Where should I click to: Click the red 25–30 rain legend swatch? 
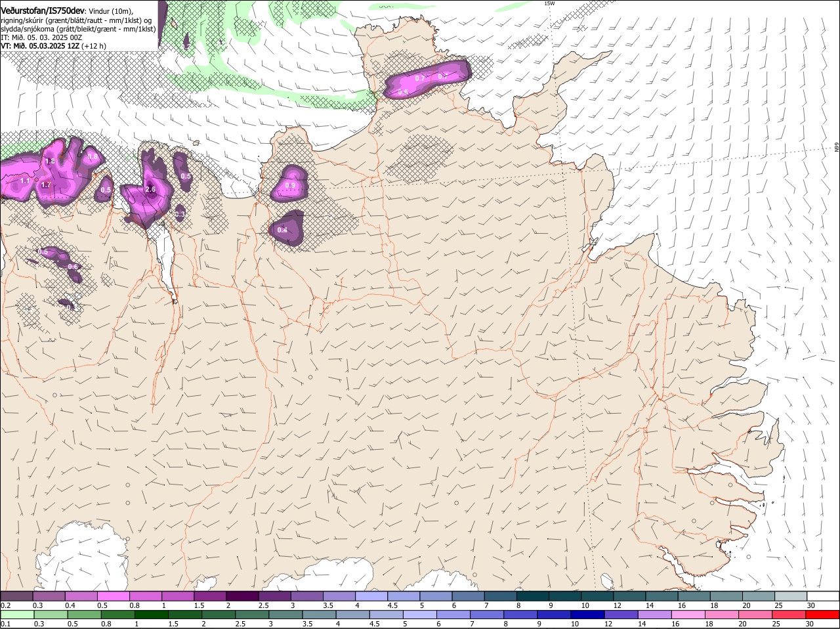789,615
